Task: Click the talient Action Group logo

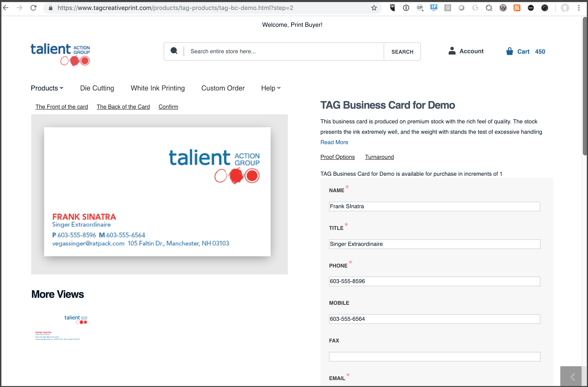Action: tap(60, 54)
